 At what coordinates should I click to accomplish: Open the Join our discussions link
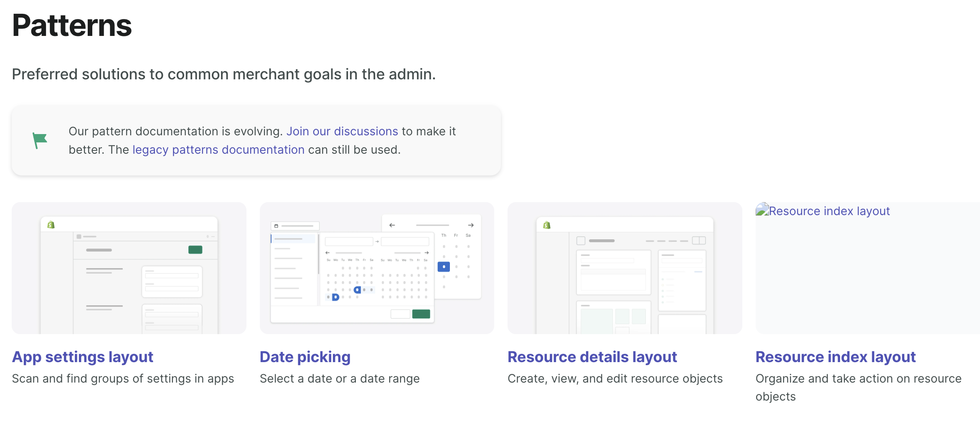342,131
